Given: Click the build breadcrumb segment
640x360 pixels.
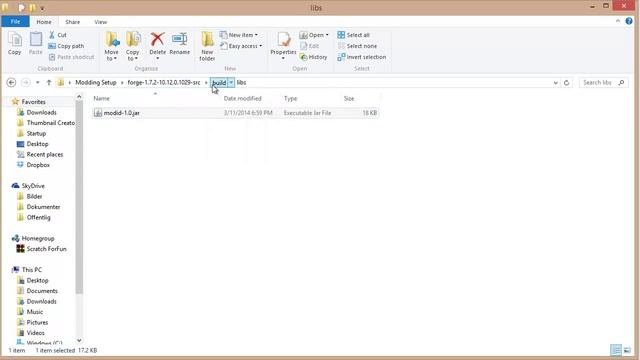Looking at the screenshot, I should pos(219,82).
